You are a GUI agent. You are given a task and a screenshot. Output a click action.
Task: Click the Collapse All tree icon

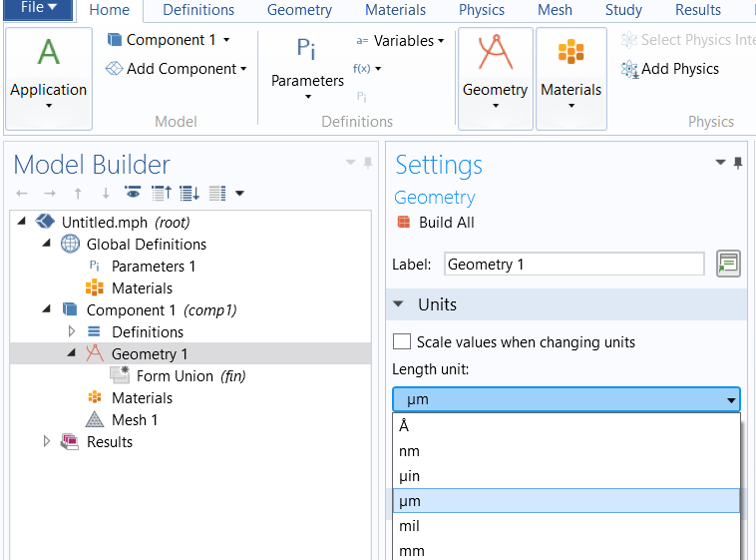161,193
